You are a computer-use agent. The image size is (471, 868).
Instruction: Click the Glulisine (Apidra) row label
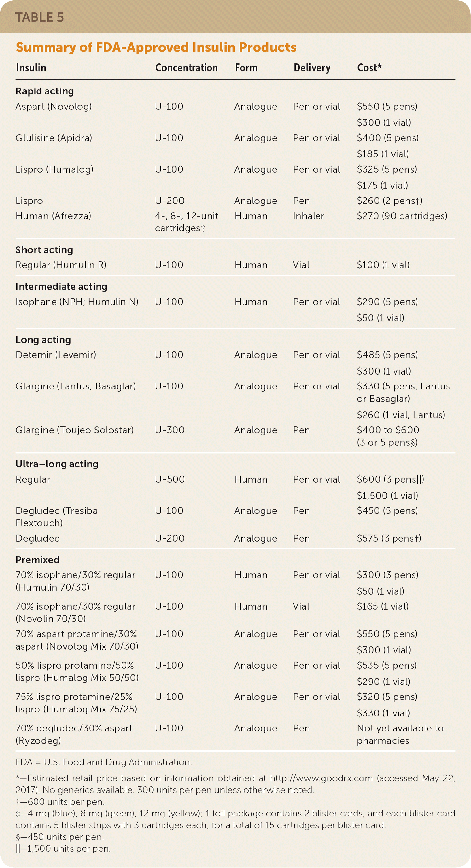point(54,138)
